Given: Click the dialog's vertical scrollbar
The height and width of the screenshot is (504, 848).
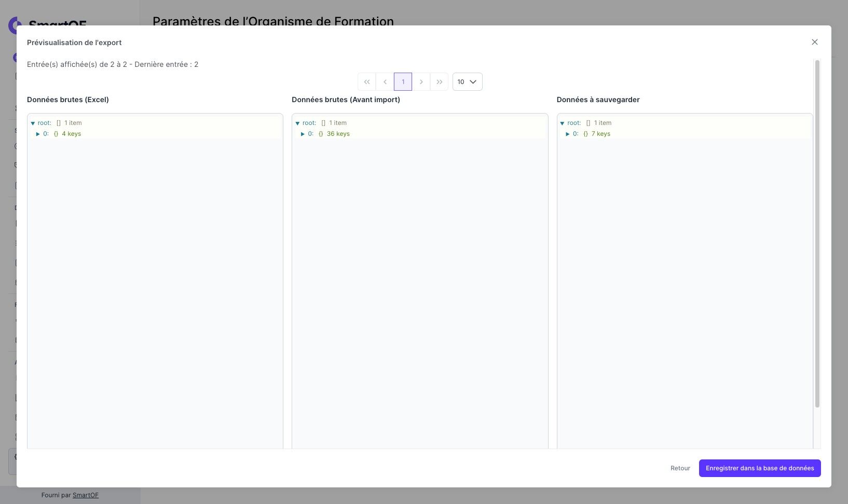Looking at the screenshot, I should click(x=817, y=233).
